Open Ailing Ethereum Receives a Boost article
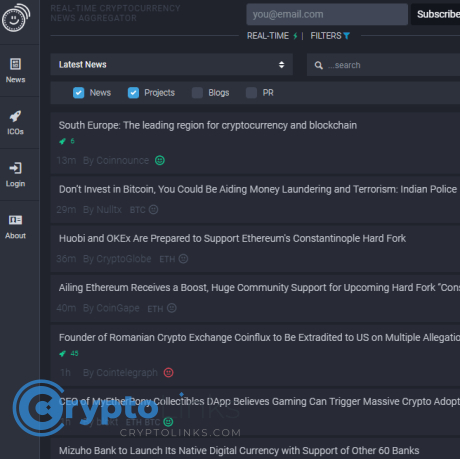Image resolution: width=460 pixels, height=459 pixels. (x=259, y=288)
